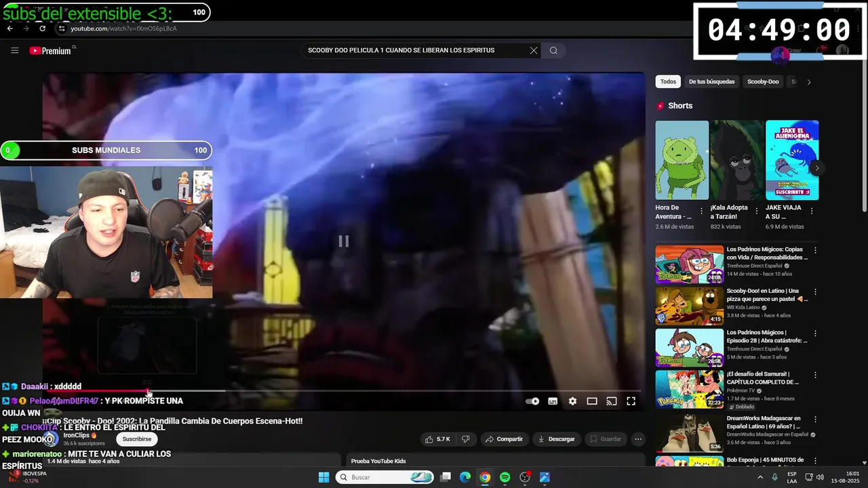Open Windows Start menu
The image size is (868, 488).
(323, 477)
